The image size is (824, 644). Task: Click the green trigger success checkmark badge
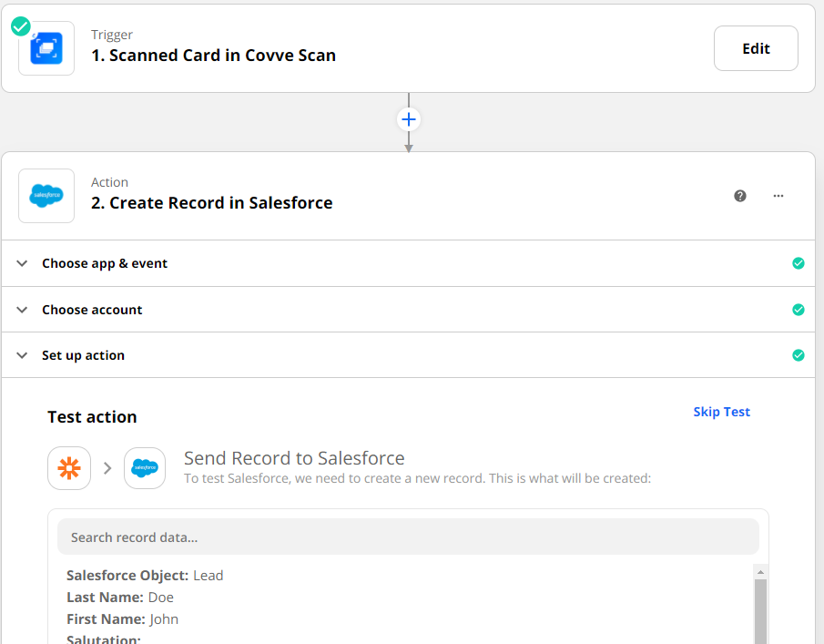point(21,26)
